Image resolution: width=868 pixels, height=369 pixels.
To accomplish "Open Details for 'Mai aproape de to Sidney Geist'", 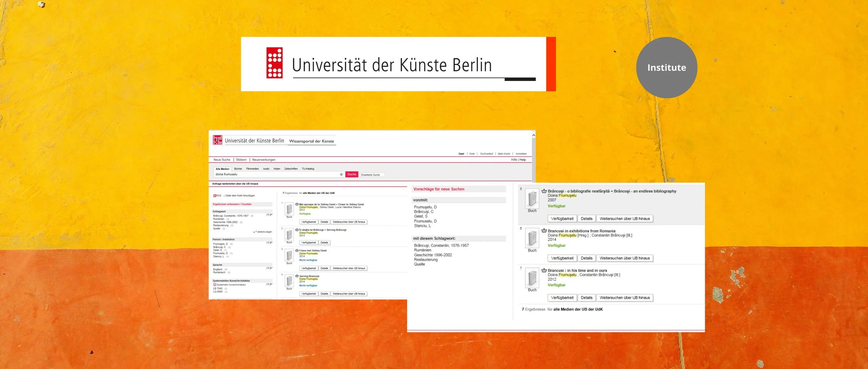I will point(325,222).
